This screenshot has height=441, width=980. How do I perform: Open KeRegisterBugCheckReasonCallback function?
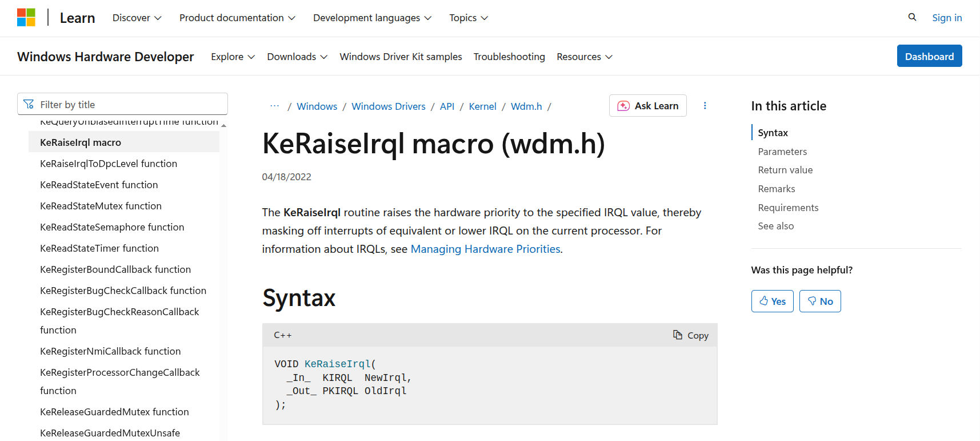click(x=119, y=321)
